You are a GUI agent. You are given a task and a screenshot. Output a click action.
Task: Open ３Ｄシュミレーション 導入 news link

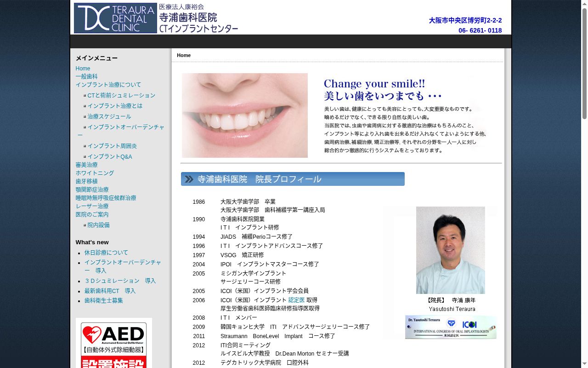point(120,281)
